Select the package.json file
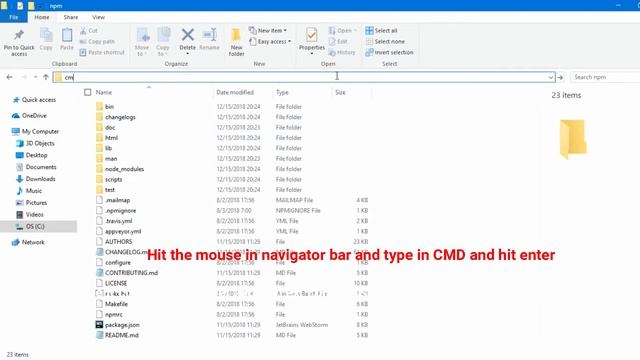Viewport: 640px width, 360px height. click(x=118, y=325)
